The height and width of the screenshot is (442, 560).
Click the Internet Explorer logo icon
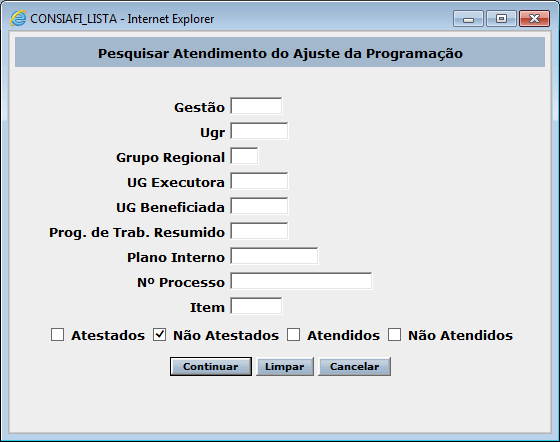point(18,19)
